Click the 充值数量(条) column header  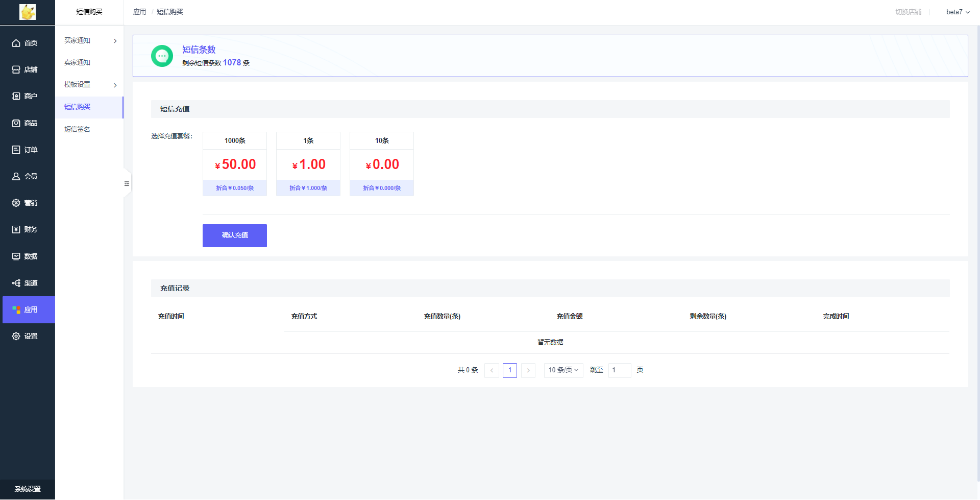442,317
